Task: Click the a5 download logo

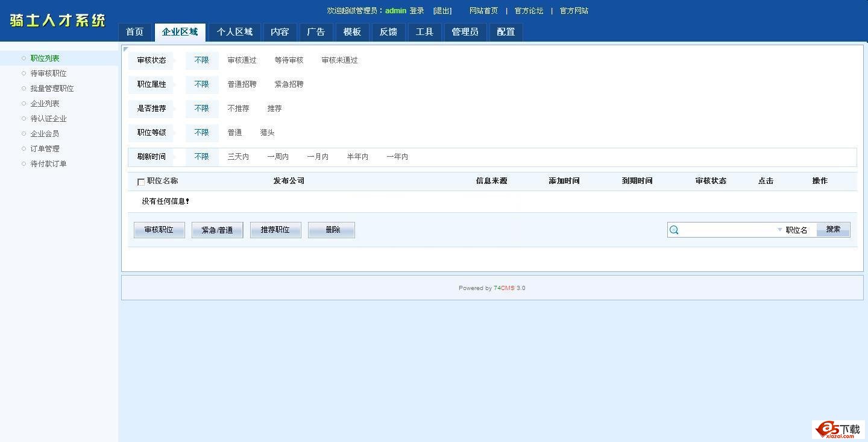Action: pyautogui.click(x=838, y=429)
